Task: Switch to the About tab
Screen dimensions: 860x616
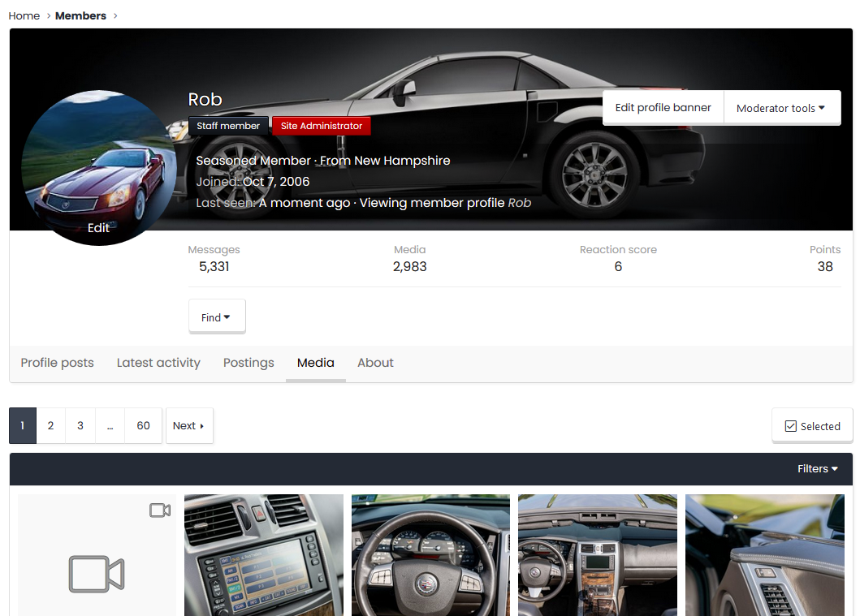Action: [x=375, y=363]
